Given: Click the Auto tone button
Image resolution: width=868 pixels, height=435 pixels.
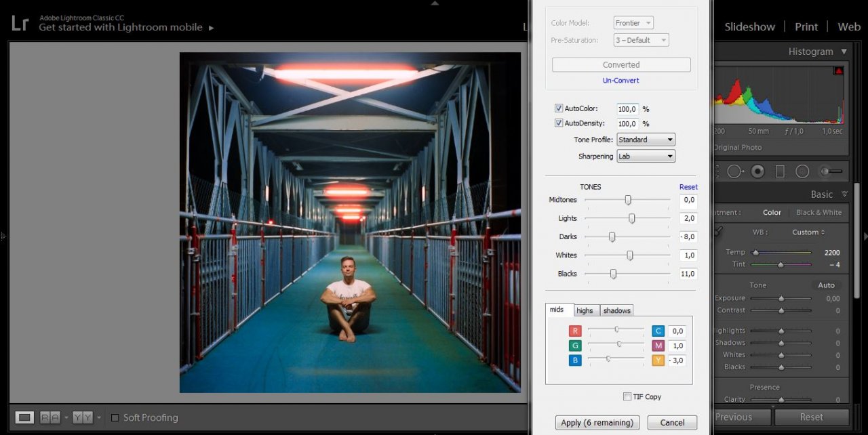Looking at the screenshot, I should (826, 285).
